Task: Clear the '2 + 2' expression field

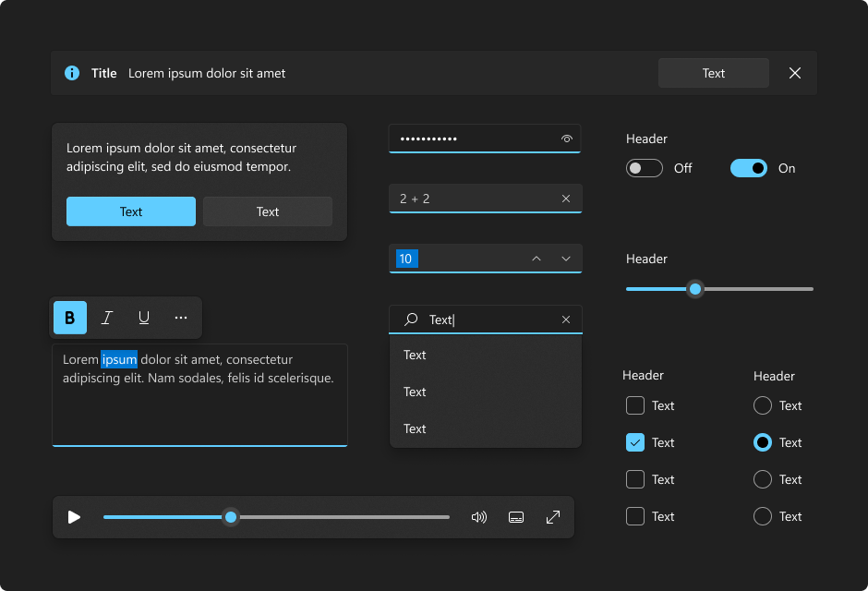Action: pyautogui.click(x=565, y=199)
